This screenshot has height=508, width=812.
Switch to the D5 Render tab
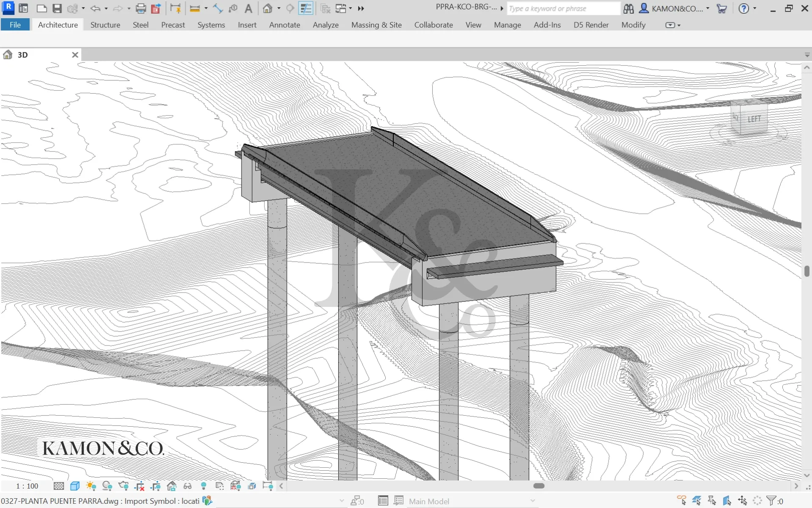(591, 25)
